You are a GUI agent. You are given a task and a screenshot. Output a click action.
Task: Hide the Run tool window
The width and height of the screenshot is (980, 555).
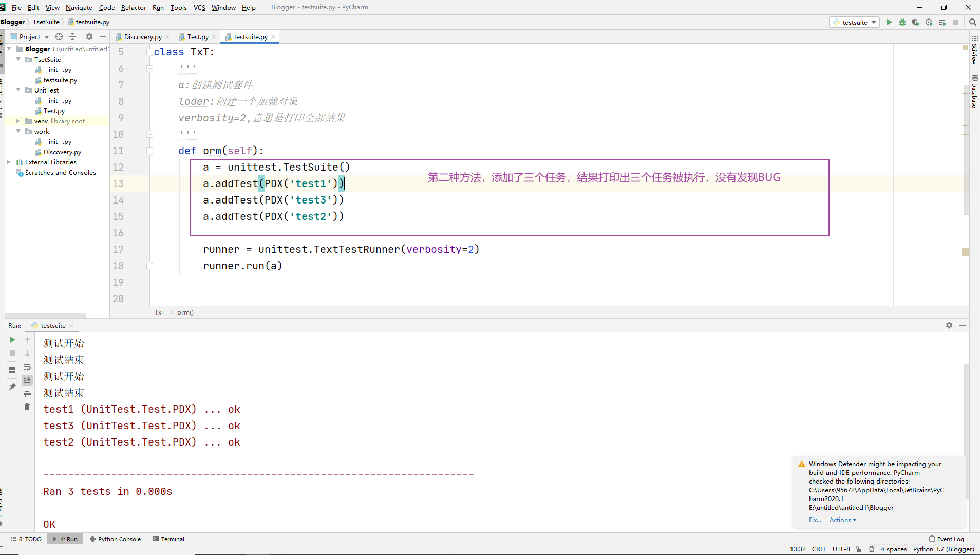tap(963, 325)
